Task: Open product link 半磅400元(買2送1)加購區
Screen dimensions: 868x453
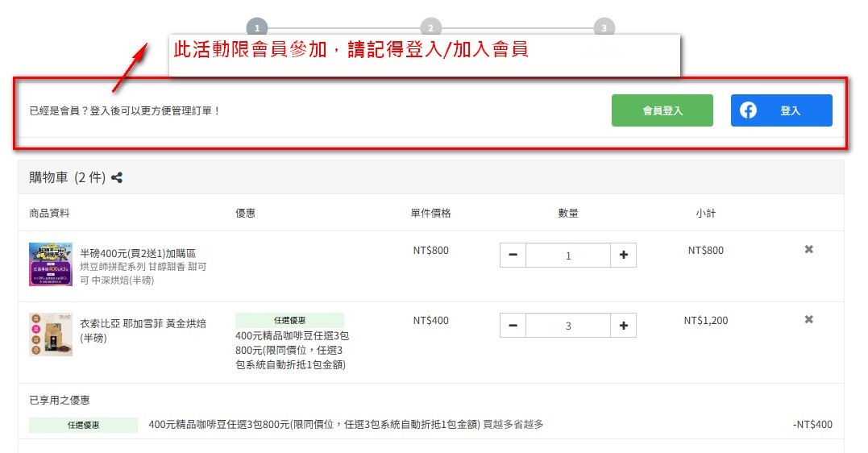Action: click(x=138, y=254)
